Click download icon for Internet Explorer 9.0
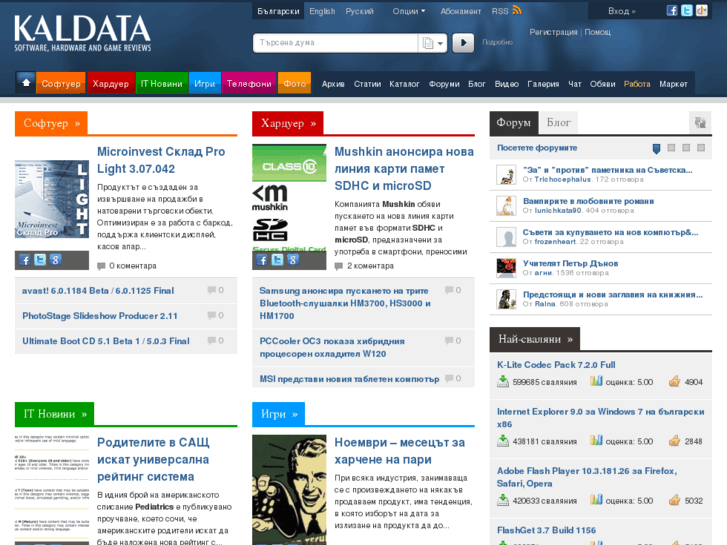This screenshot has width=727, height=545. [x=503, y=441]
